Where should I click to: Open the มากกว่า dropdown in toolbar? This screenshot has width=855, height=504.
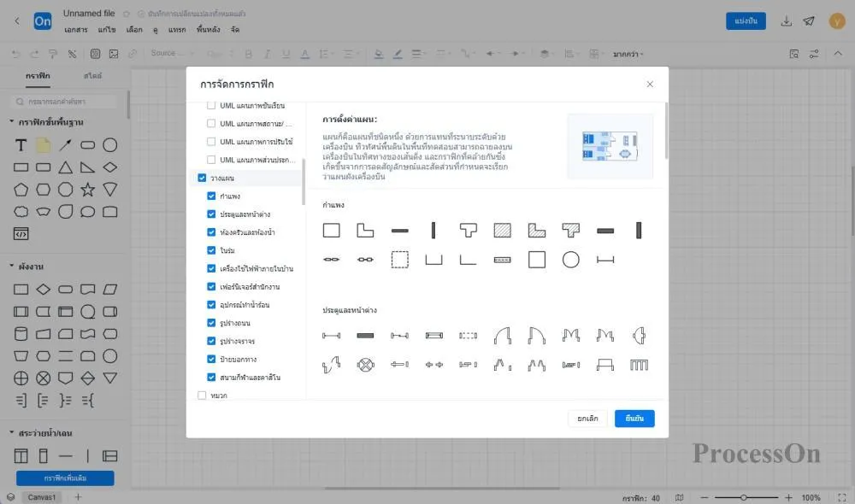coord(628,54)
